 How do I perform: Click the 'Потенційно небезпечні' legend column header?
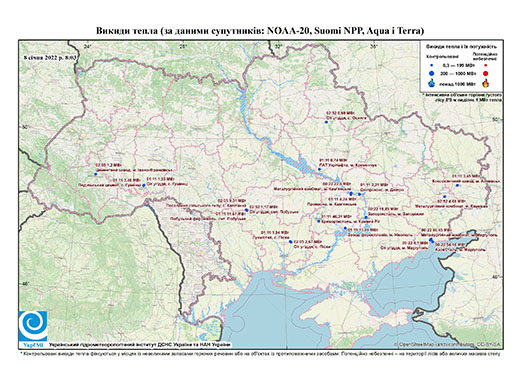pos(485,56)
